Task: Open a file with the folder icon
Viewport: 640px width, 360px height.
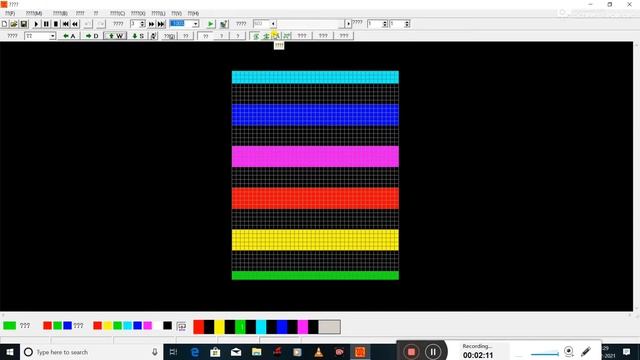Action: pyautogui.click(x=14, y=24)
